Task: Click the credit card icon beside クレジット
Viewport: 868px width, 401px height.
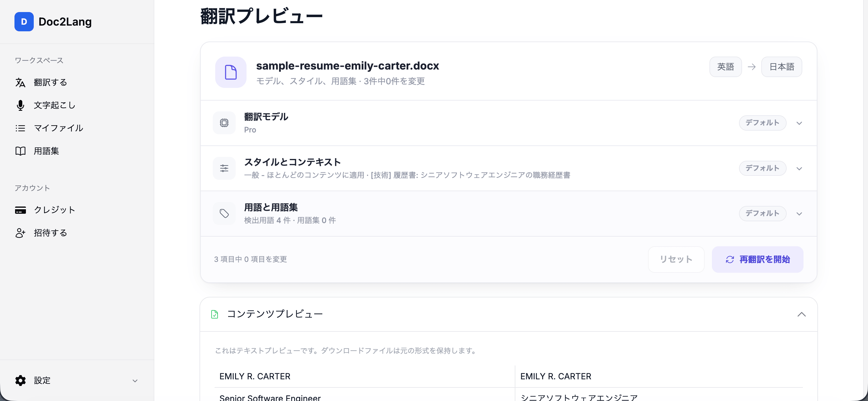Action: (20, 210)
